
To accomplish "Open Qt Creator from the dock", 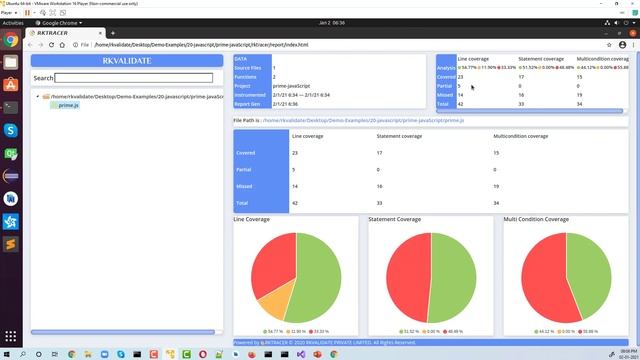I will 11,153.
